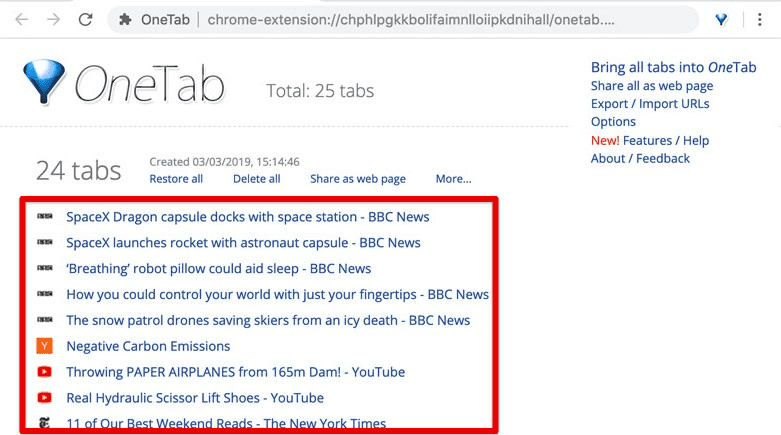The image size is (781, 435).
Task: Open New! Features / Help
Action: point(650,141)
